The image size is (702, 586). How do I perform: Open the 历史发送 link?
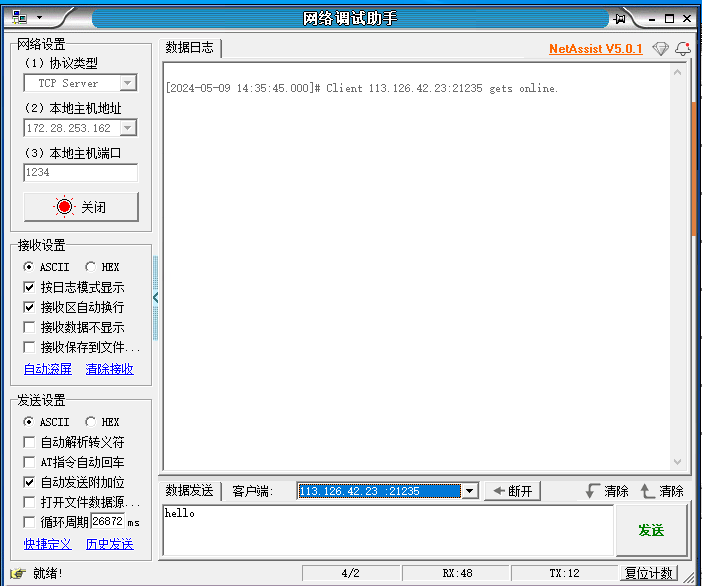110,544
